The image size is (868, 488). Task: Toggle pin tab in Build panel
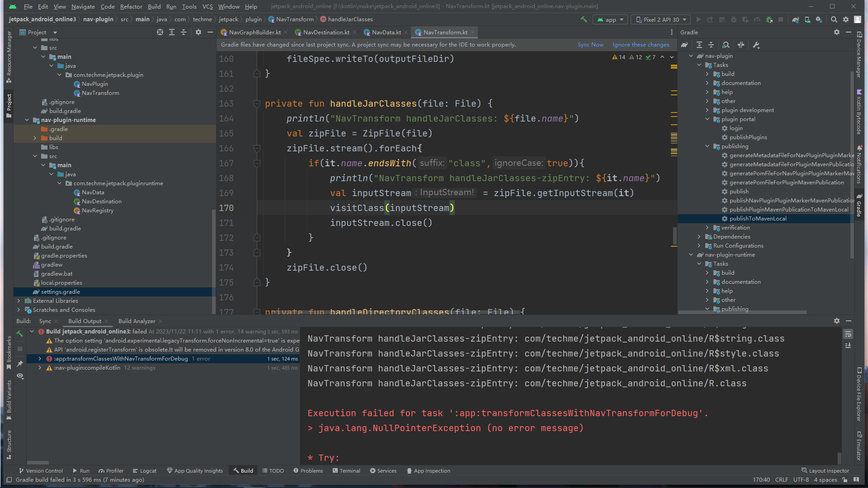click(x=20, y=364)
